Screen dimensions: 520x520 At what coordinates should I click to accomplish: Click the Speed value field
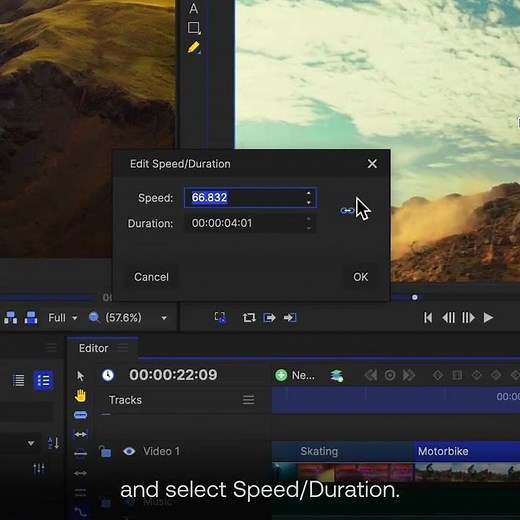[x=250, y=198]
